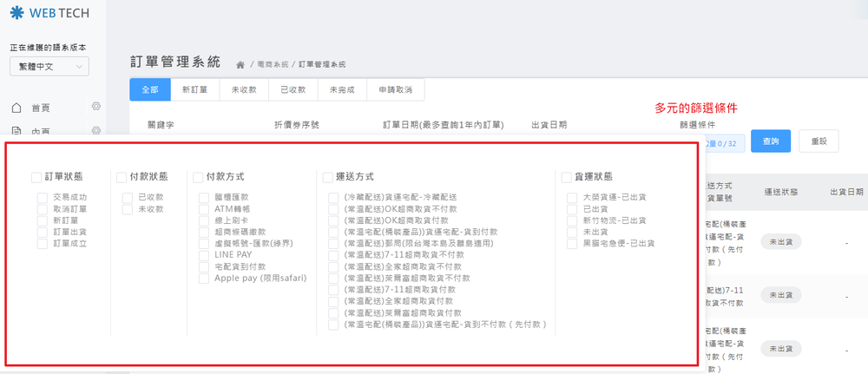868x374 pixels.
Task: Check the 付款方式 group checkbox
Action: coord(198,177)
